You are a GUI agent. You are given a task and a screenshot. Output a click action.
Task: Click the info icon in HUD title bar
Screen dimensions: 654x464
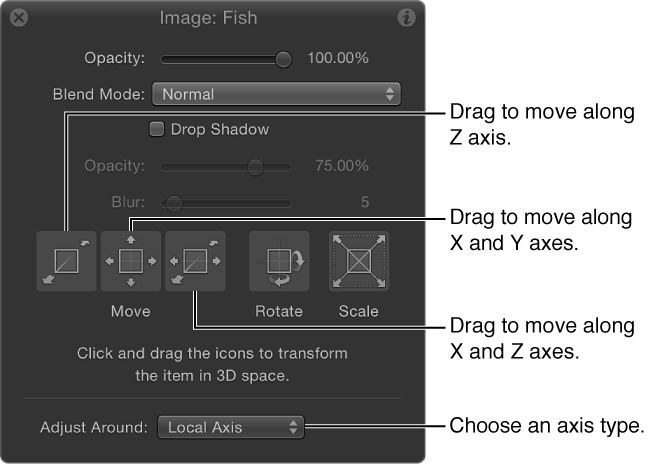[406, 18]
